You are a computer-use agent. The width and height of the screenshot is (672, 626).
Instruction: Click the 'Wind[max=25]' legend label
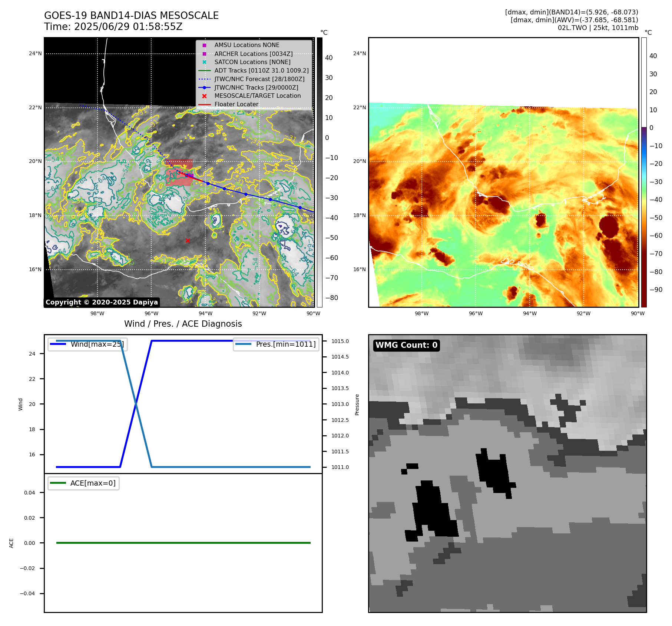tap(97, 344)
